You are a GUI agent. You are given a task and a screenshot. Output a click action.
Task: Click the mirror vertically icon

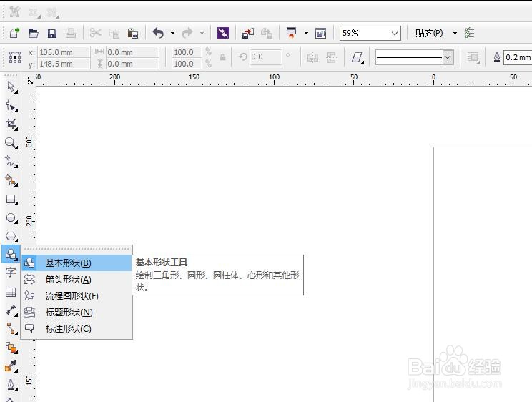pyautogui.click(x=331, y=57)
